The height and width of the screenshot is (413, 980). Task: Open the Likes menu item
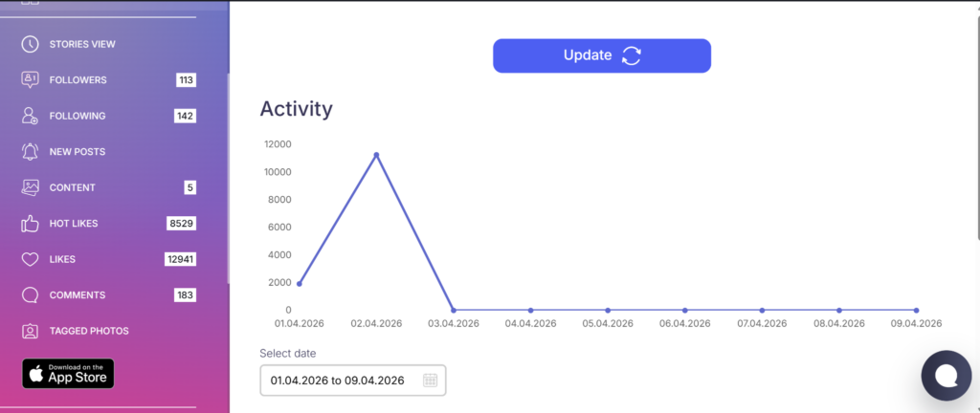[x=63, y=259]
